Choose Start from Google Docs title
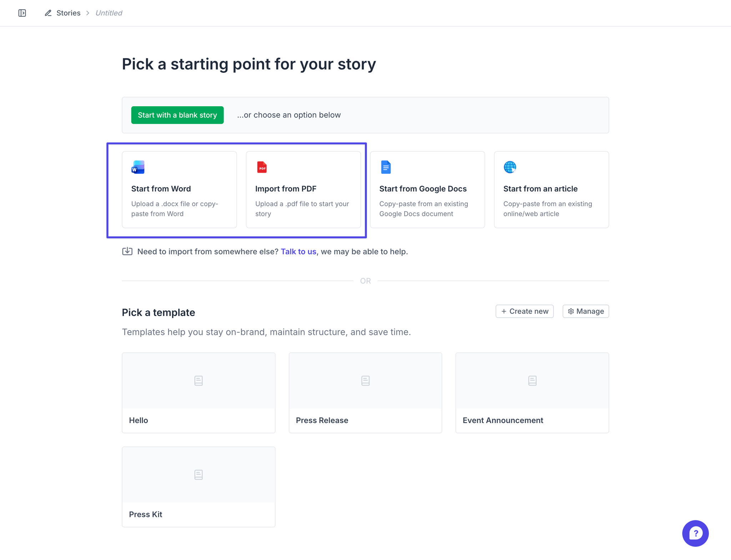This screenshot has height=560, width=731. click(423, 189)
